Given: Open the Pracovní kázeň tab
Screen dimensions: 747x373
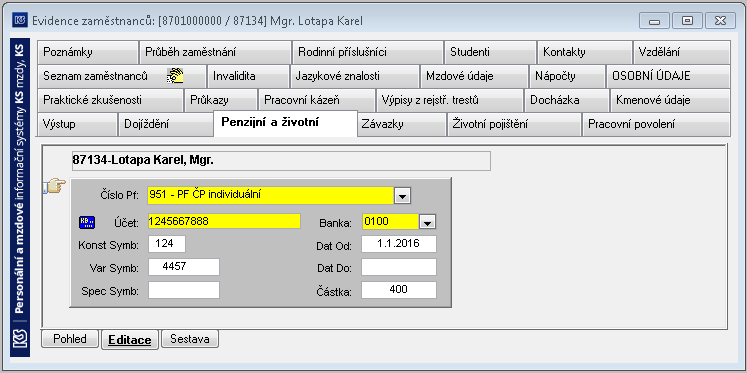Looking at the screenshot, I should coord(317,101).
